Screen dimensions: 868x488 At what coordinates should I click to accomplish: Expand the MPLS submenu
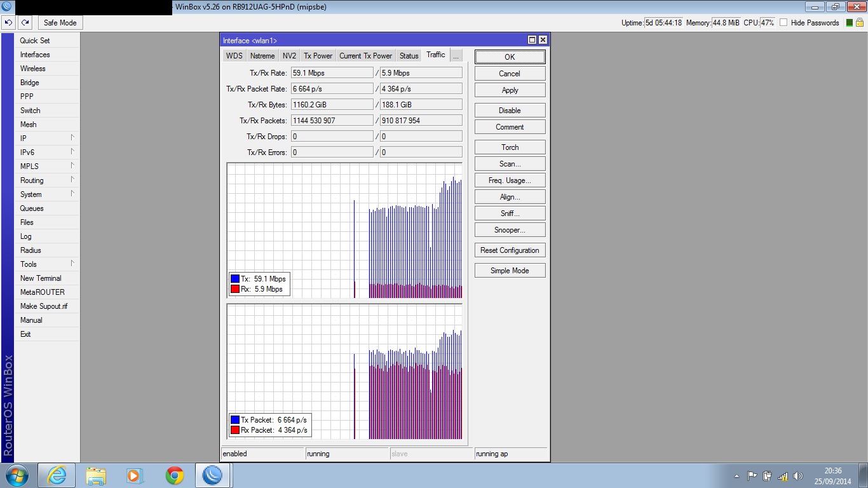(48, 166)
